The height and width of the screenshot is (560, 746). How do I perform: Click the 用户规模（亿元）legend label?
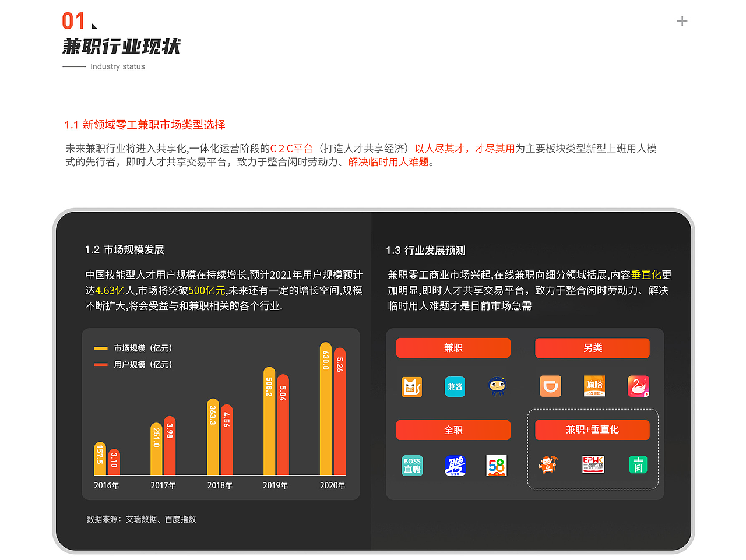click(143, 365)
